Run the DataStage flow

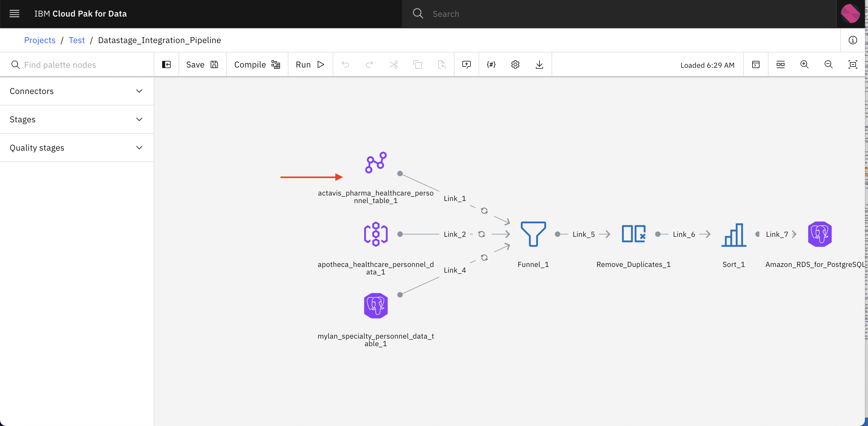click(310, 65)
